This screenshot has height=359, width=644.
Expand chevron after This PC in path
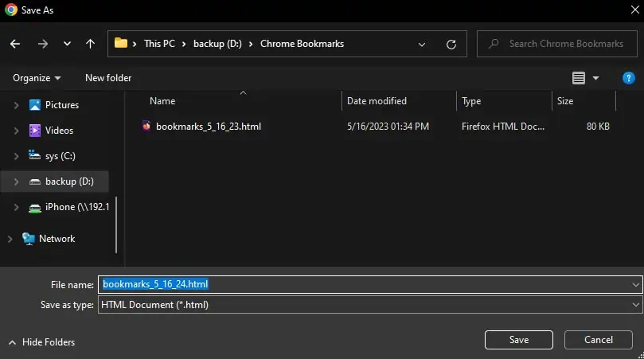click(184, 44)
